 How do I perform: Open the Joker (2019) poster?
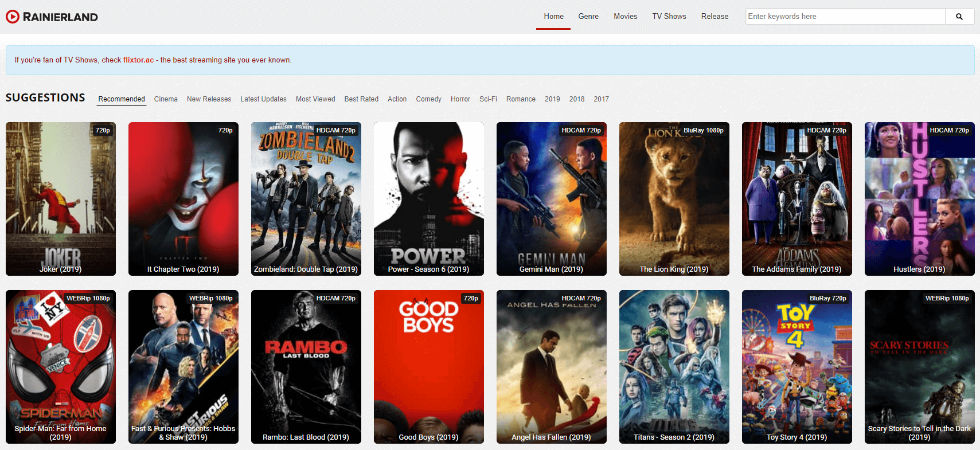61,199
